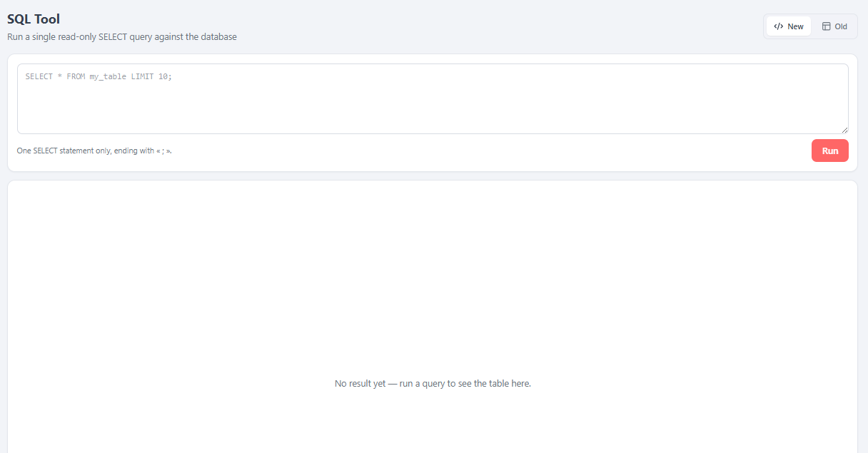Switch to the Old view tab
This screenshot has width=868, height=453.
834,26
